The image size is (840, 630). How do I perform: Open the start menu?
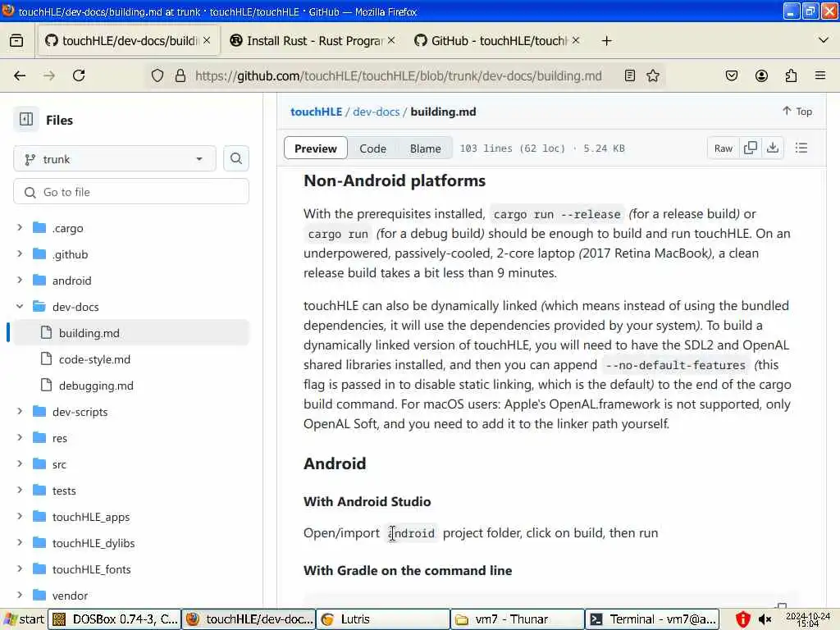tap(24, 619)
